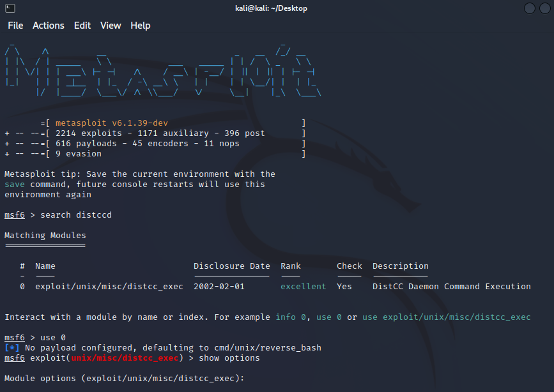Click the 'Check' column header
Image resolution: width=554 pixels, height=392 pixels.
[x=350, y=266]
